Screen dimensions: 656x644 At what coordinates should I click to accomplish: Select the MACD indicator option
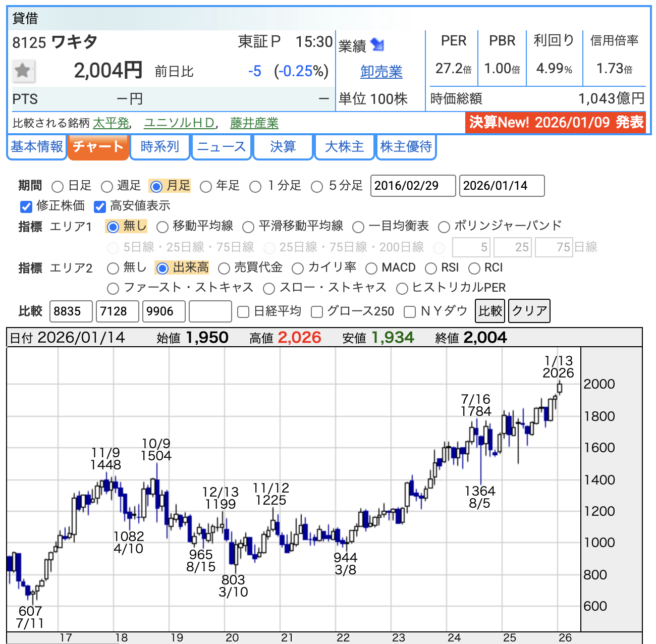click(x=371, y=269)
